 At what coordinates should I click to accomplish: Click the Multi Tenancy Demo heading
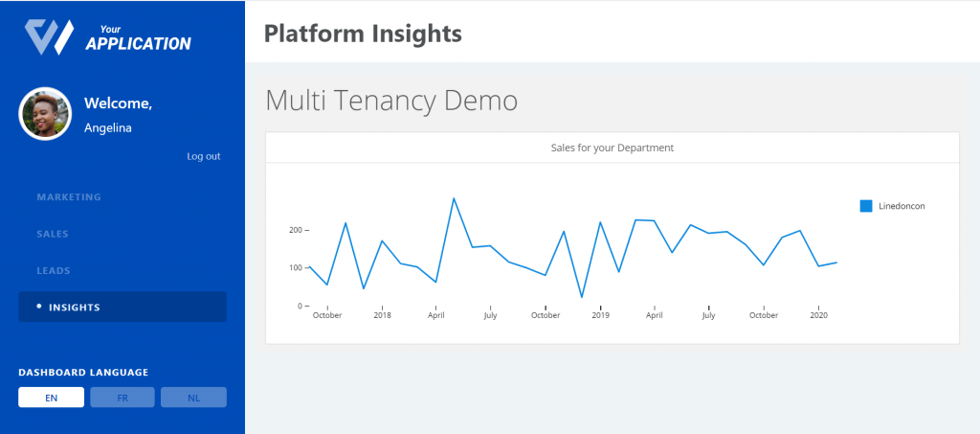(x=391, y=101)
